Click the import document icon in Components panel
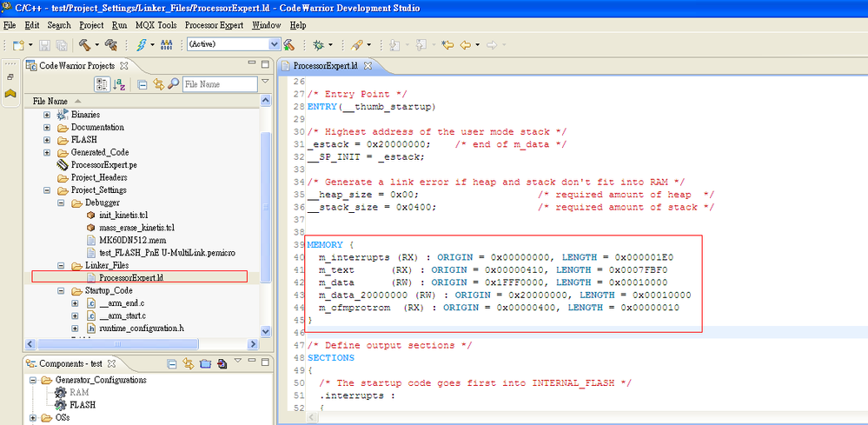868x425 pixels. pos(222,363)
